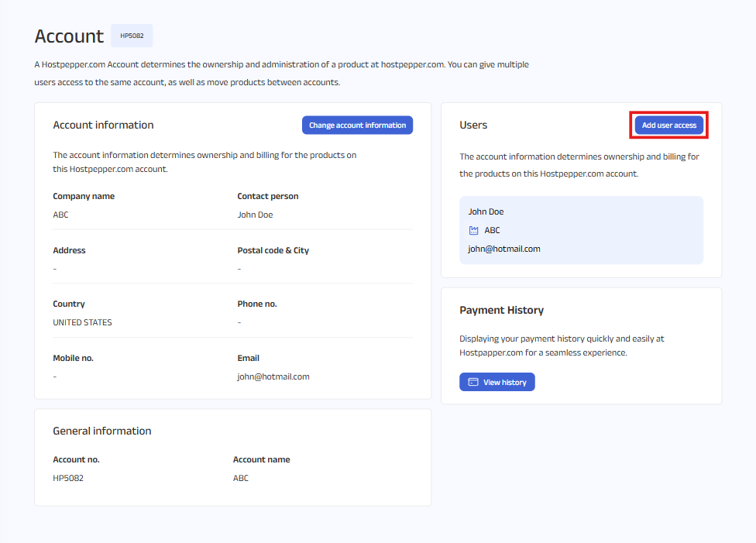Select the HP5082 badge next to Account title
756x543 pixels.
tap(132, 36)
